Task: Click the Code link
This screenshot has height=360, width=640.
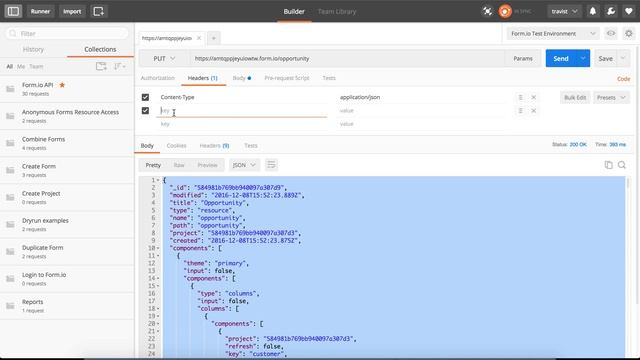Action: pos(623,79)
